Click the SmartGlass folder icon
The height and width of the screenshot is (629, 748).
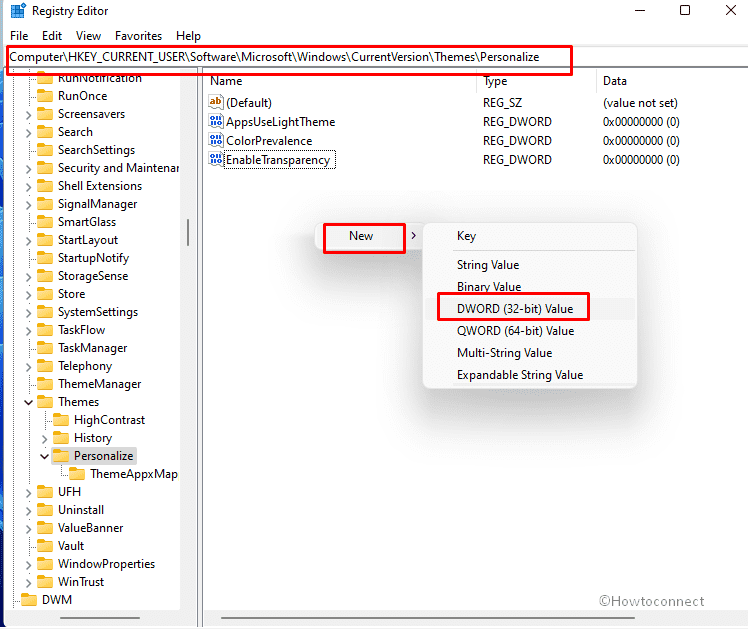[x=45, y=222]
